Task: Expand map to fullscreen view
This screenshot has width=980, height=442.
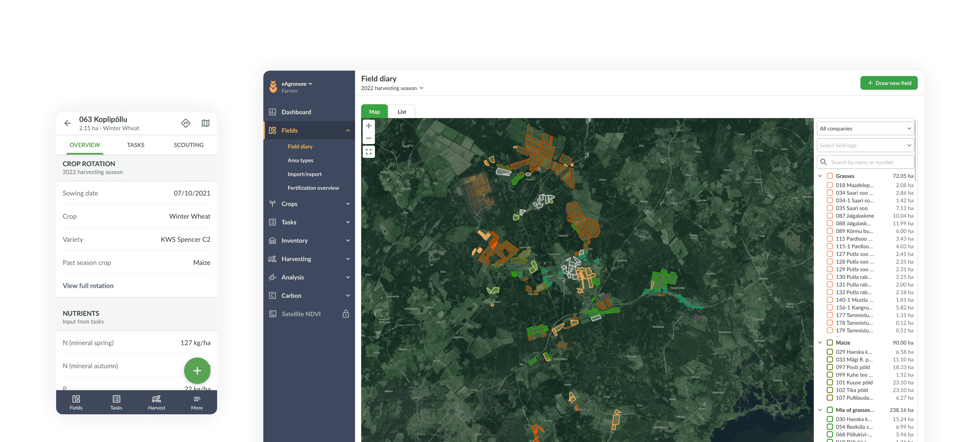Action: (x=368, y=151)
